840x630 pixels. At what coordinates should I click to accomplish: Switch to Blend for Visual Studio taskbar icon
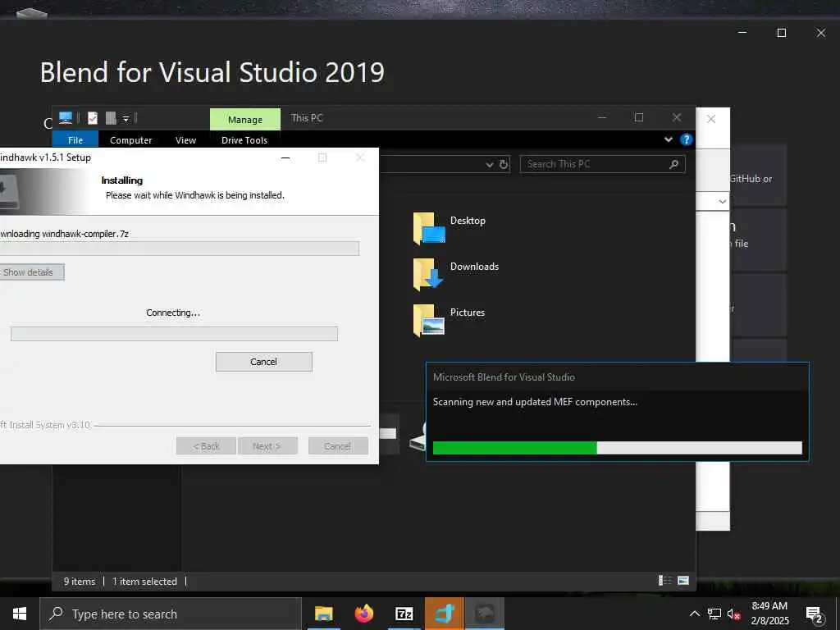444,614
